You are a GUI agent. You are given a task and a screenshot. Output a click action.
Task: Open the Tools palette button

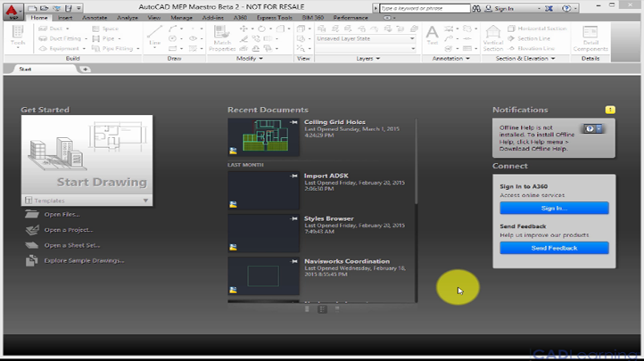[x=18, y=37]
